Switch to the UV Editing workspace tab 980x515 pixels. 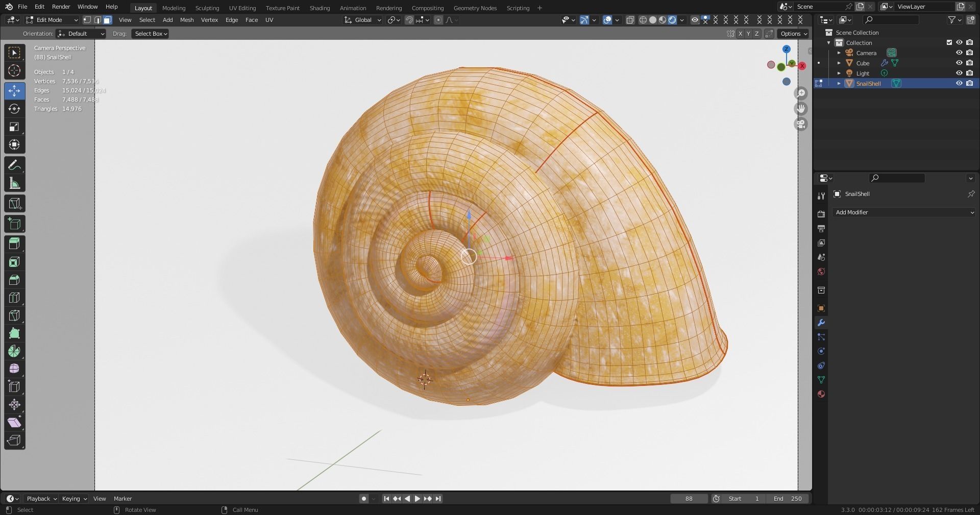point(242,8)
